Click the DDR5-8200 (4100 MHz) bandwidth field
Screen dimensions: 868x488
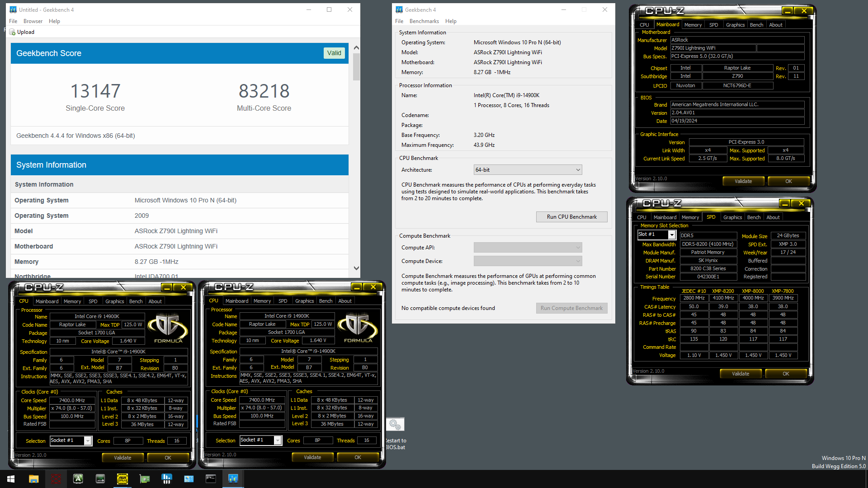[x=708, y=244]
